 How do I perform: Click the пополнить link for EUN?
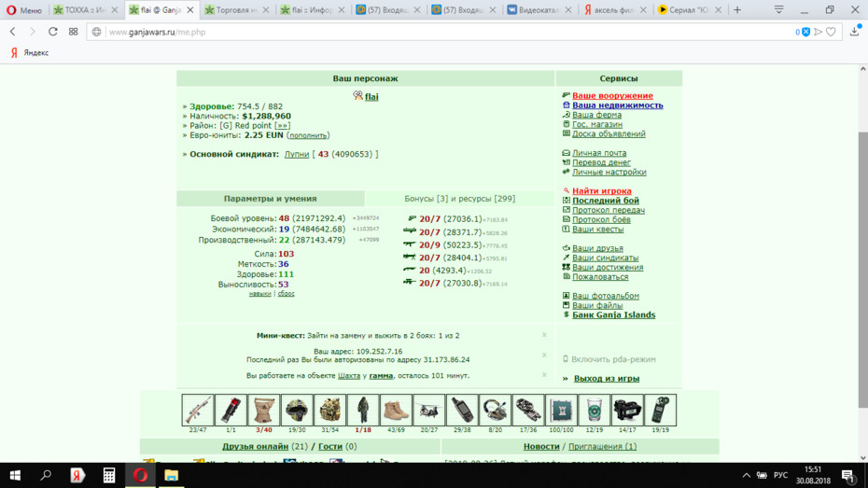tap(308, 135)
